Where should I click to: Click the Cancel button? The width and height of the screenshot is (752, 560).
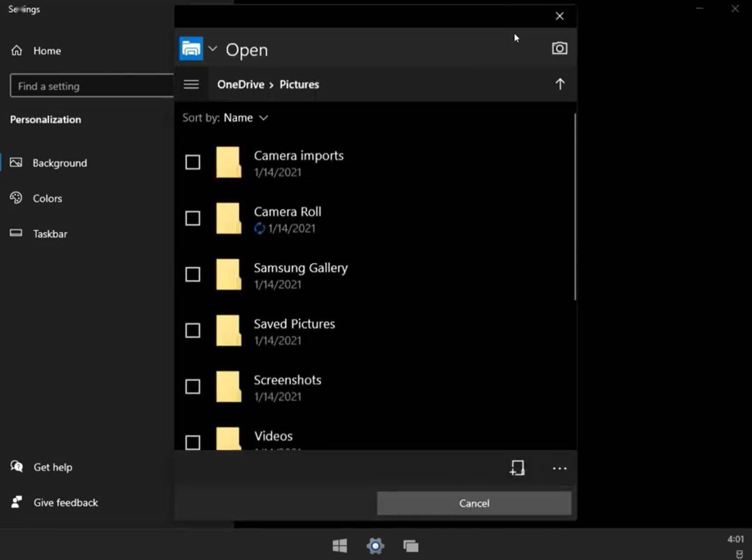[474, 503]
